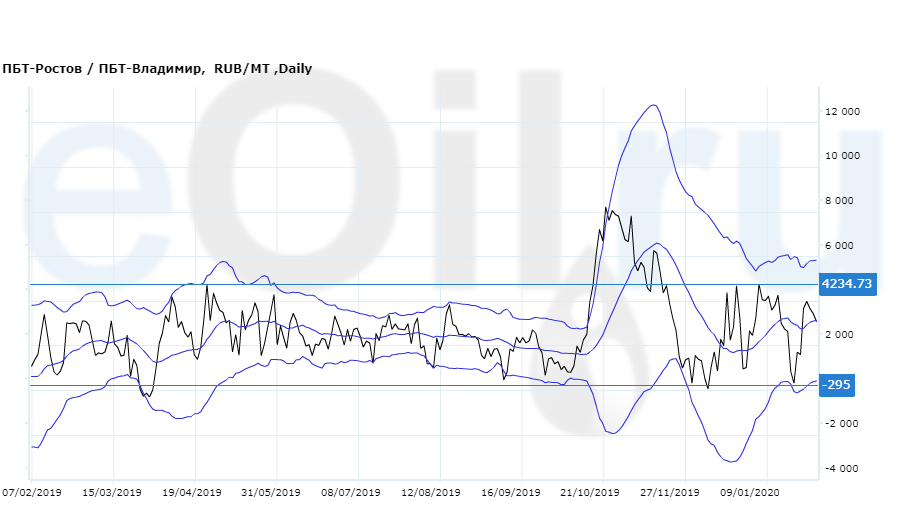Viewport: 909px width, 509px height.
Task: Click the 12 000 value on the price axis
Action: (841, 112)
